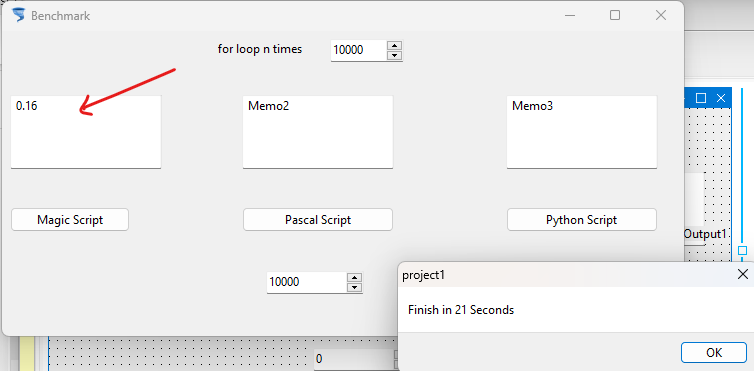Confirm the project1 dialog with OK
754x371 pixels.
pyautogui.click(x=714, y=352)
